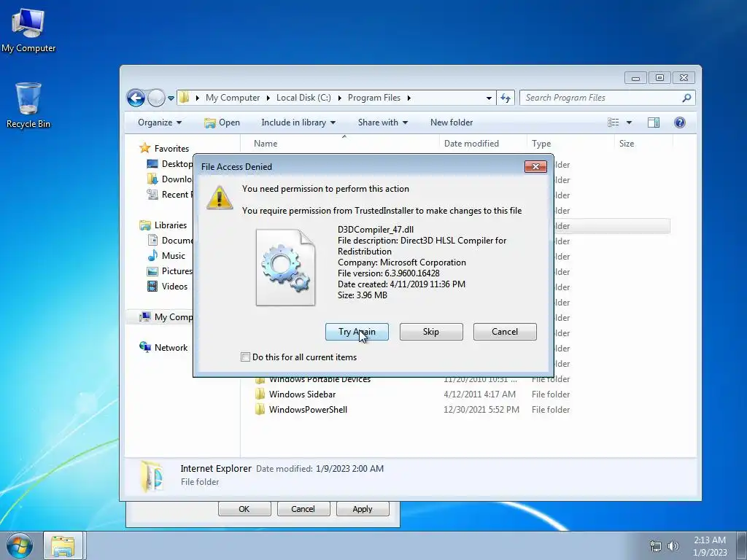This screenshot has height=560, width=747.
Task: Check Do this for all current items
Action: (x=245, y=357)
